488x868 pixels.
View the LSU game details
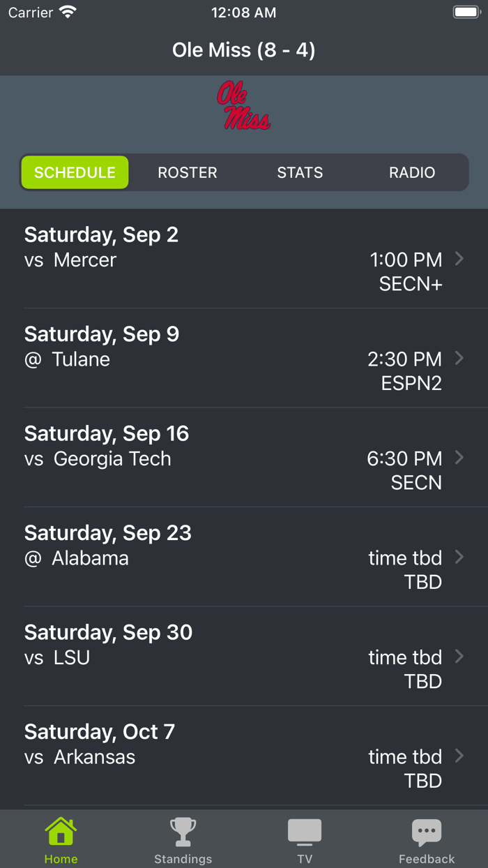pos(244,657)
